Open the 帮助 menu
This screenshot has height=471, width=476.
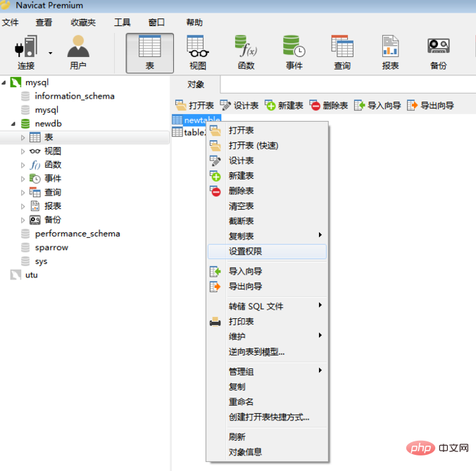(194, 23)
